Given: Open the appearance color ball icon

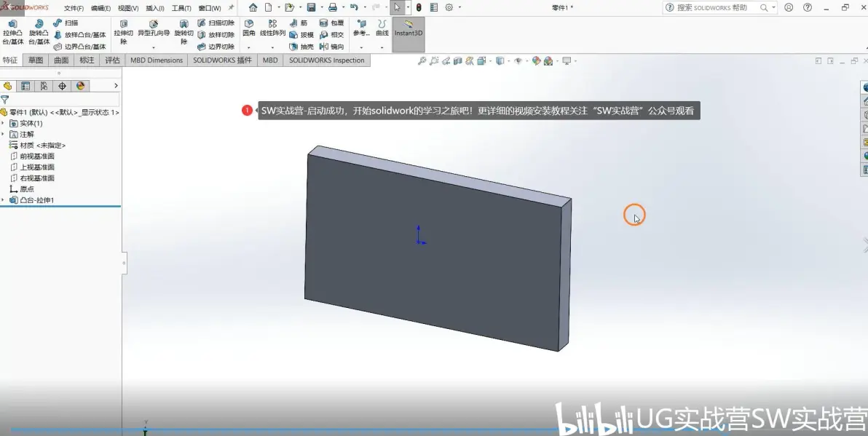Looking at the screenshot, I should [537, 61].
